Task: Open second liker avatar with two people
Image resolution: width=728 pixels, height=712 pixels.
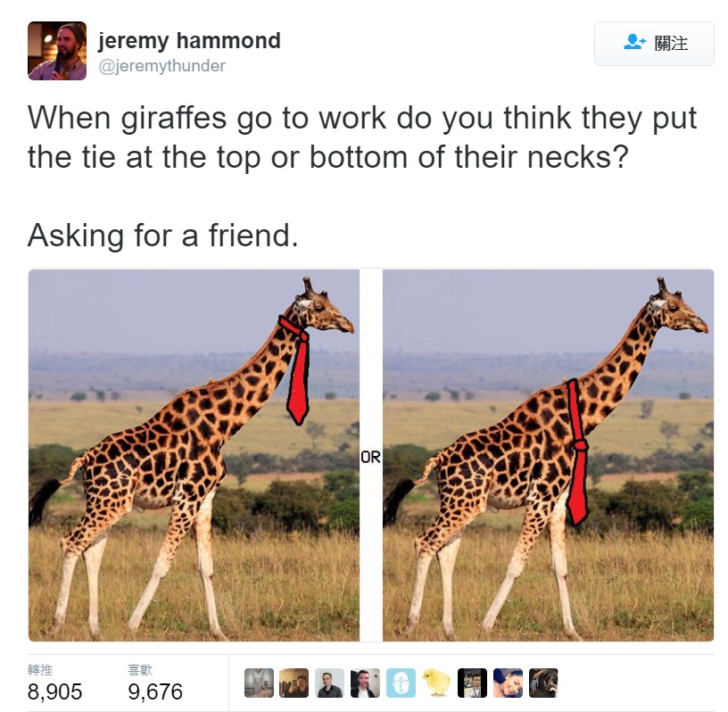Action: tap(294, 683)
